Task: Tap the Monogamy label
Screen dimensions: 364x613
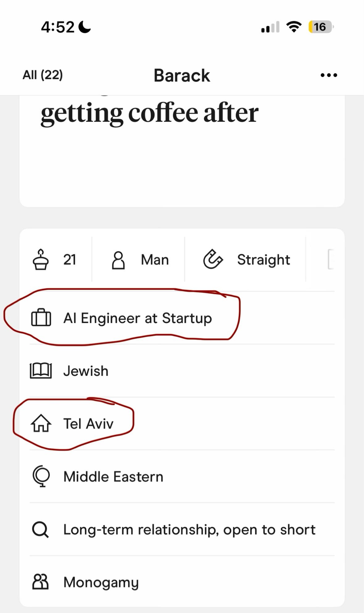Action: pos(101,583)
